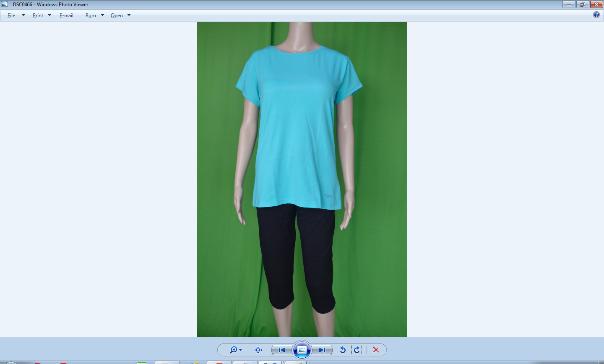This screenshot has width=604, height=364.
Task: Open Windows Photo Viewer help icon
Action: (596, 15)
